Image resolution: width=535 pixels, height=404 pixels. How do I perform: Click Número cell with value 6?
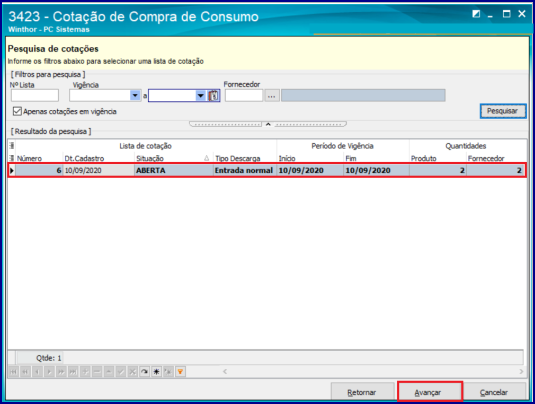click(39, 170)
